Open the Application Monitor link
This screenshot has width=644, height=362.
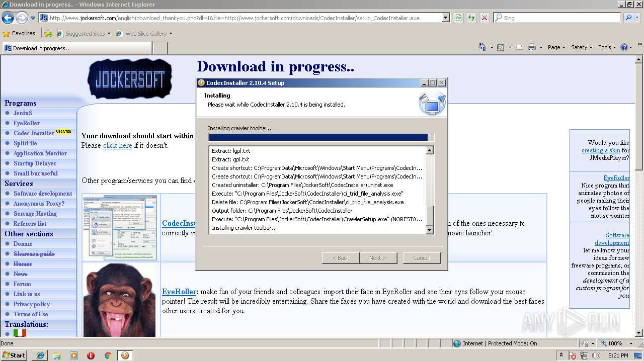40,153
